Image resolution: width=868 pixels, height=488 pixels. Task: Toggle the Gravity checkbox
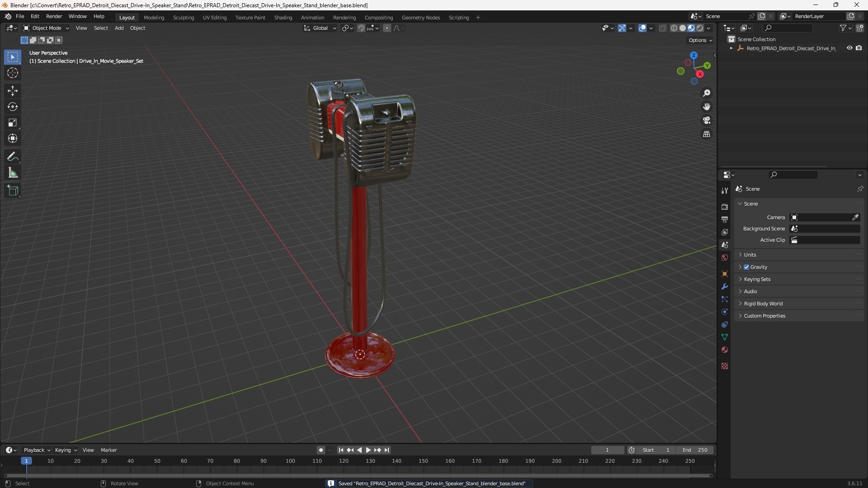coord(746,267)
